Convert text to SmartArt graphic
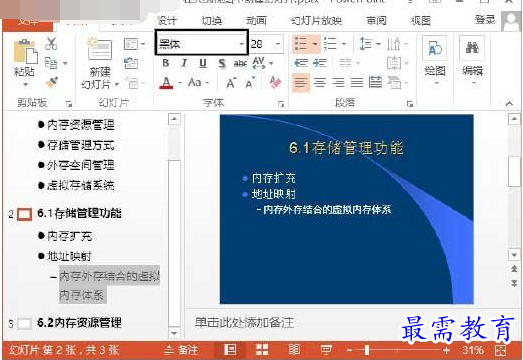This screenshot has height=360, width=523. coord(397,82)
